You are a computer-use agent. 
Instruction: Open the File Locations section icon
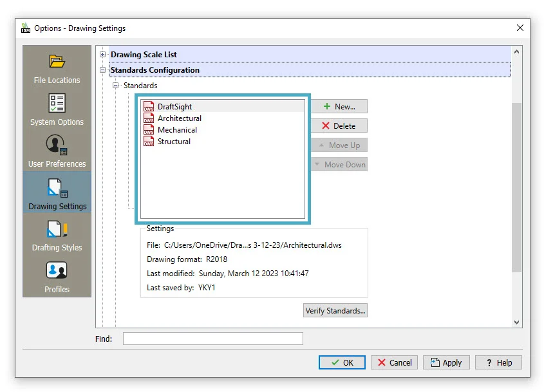(57, 62)
